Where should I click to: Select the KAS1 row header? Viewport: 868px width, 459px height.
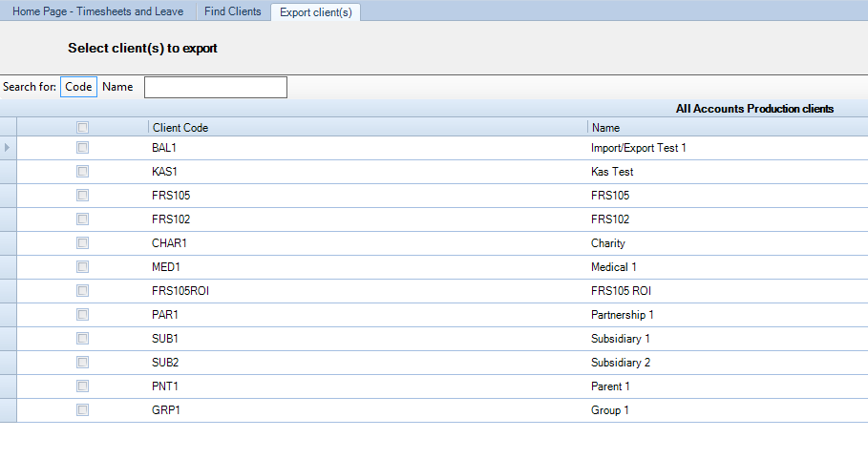point(8,172)
